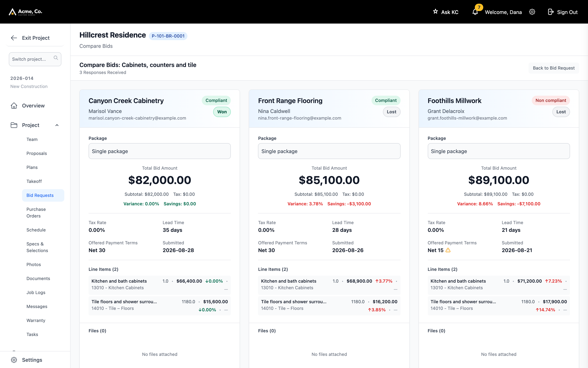Image resolution: width=588 pixels, height=368 pixels.
Task: Open the notifications bell
Action: pyautogui.click(x=475, y=12)
